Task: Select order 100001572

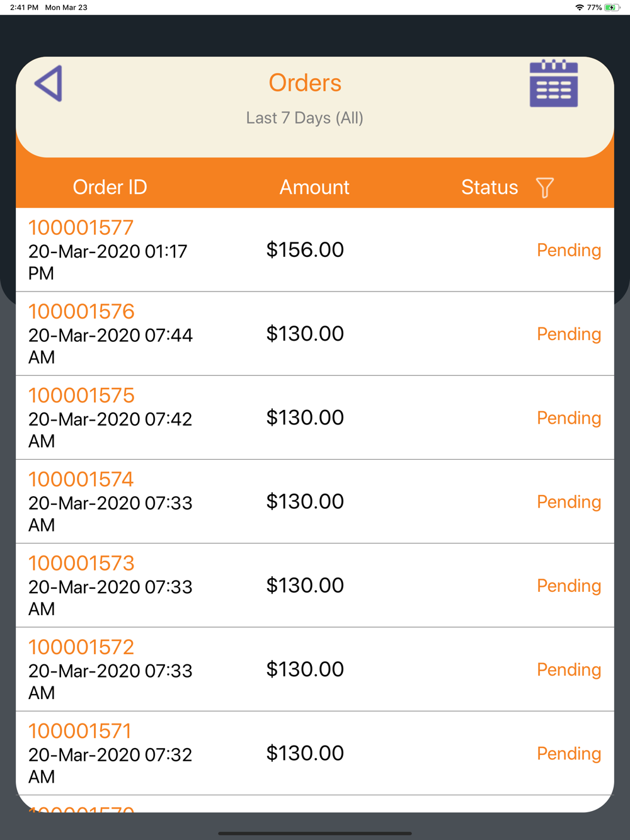Action: click(x=81, y=647)
